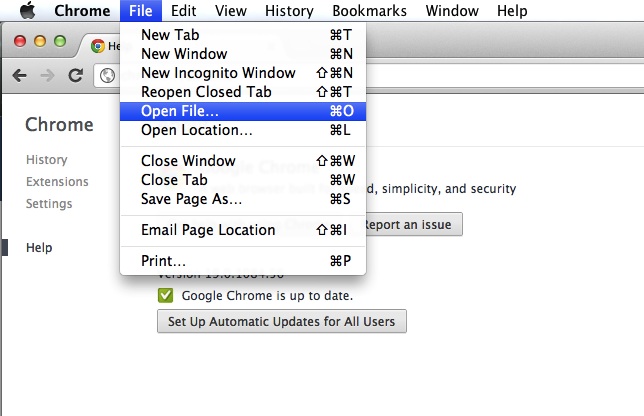Close the open File menu
This screenshot has width=644, height=416.
coord(141,11)
